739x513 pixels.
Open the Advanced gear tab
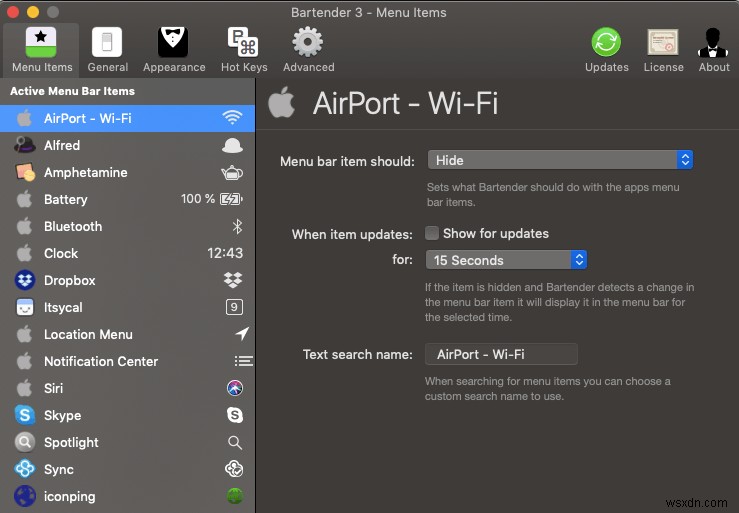(x=308, y=50)
